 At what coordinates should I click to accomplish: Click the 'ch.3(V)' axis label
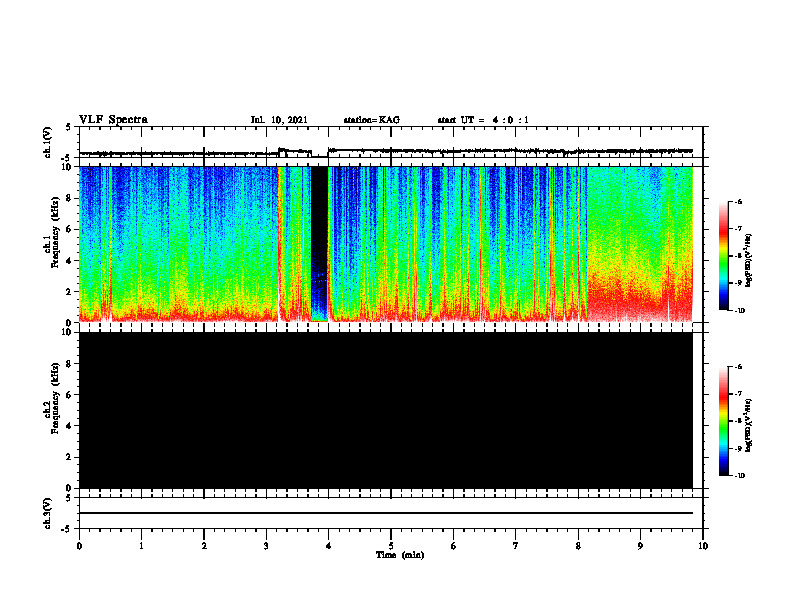click(x=48, y=513)
